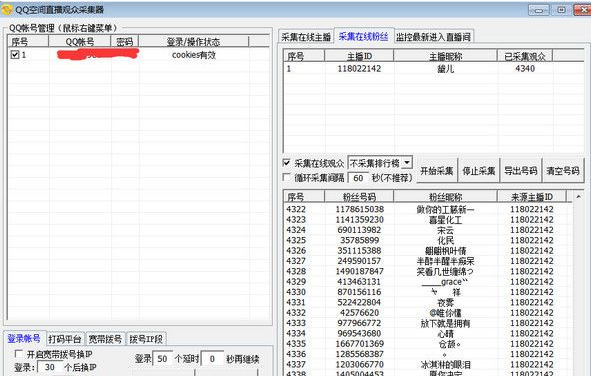The width and height of the screenshot is (591, 376).
Task: Click the 延时 0 seconds field
Action: click(x=212, y=359)
